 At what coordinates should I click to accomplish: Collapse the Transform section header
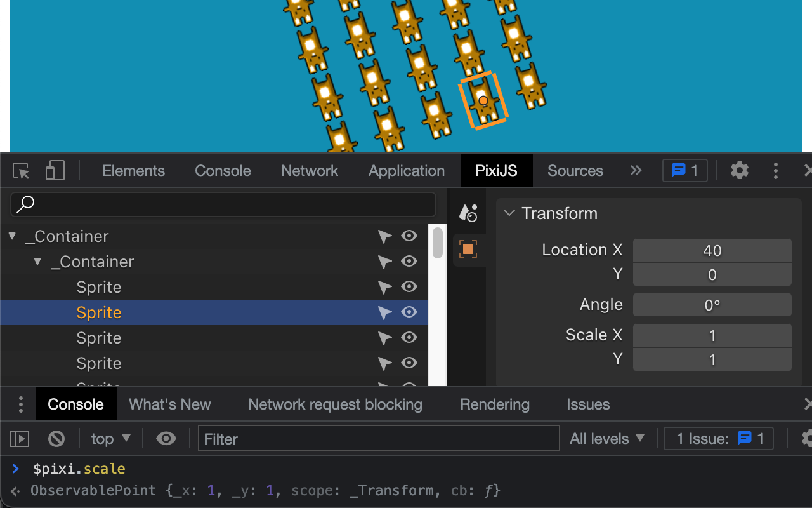coord(509,213)
